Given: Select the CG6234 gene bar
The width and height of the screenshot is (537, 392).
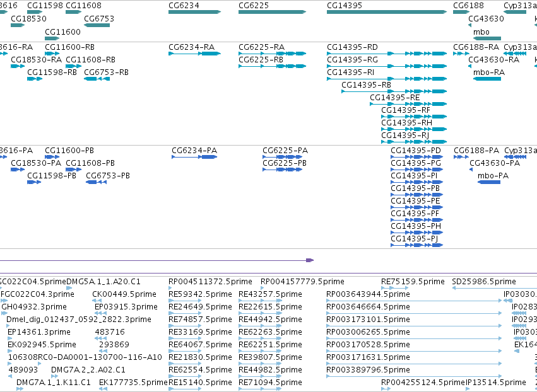Looking at the screenshot, I should point(194,12).
